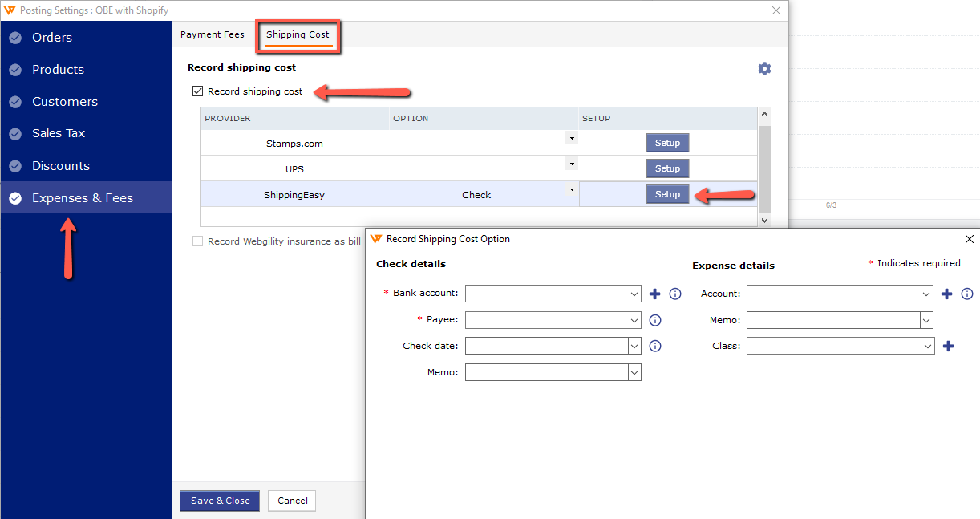Click the Orders checkmark icon

pos(15,38)
